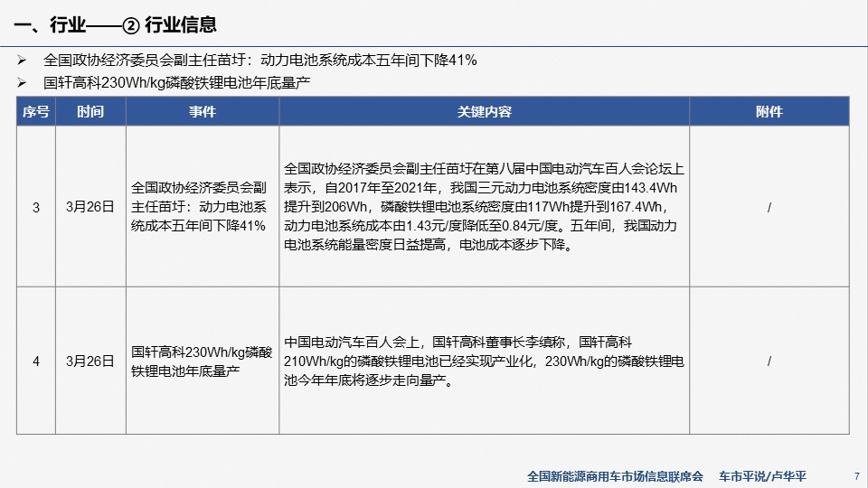This screenshot has height=488, width=868.
Task: Click the 时间 column header
Action: coord(90,112)
